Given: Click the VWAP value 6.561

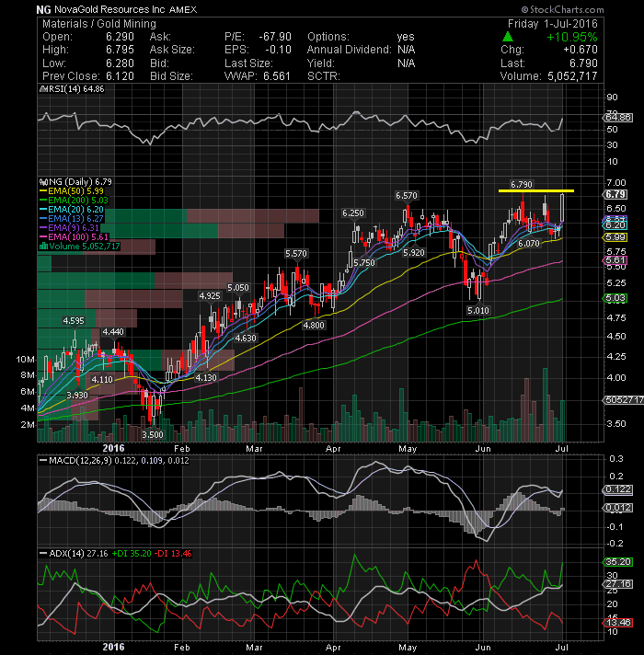Looking at the screenshot, I should pyautogui.click(x=277, y=76).
